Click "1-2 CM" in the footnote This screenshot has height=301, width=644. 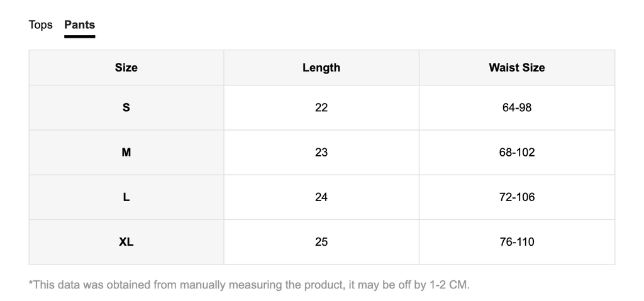(448, 285)
